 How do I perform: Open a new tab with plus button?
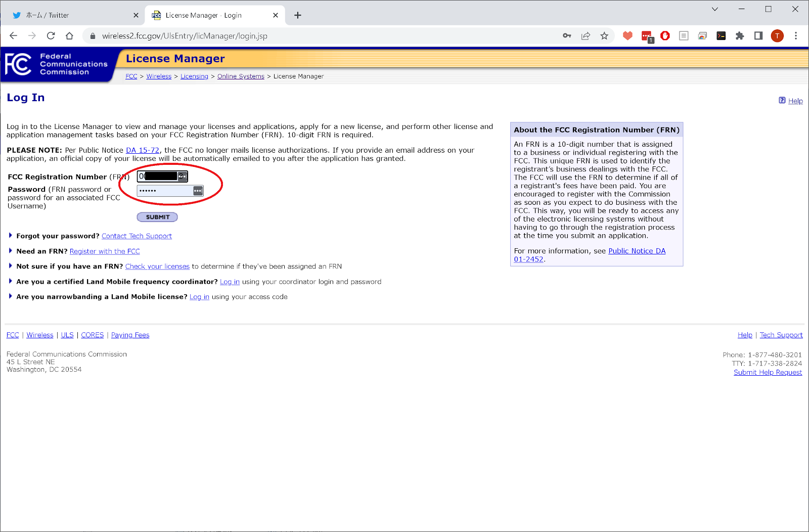[298, 15]
